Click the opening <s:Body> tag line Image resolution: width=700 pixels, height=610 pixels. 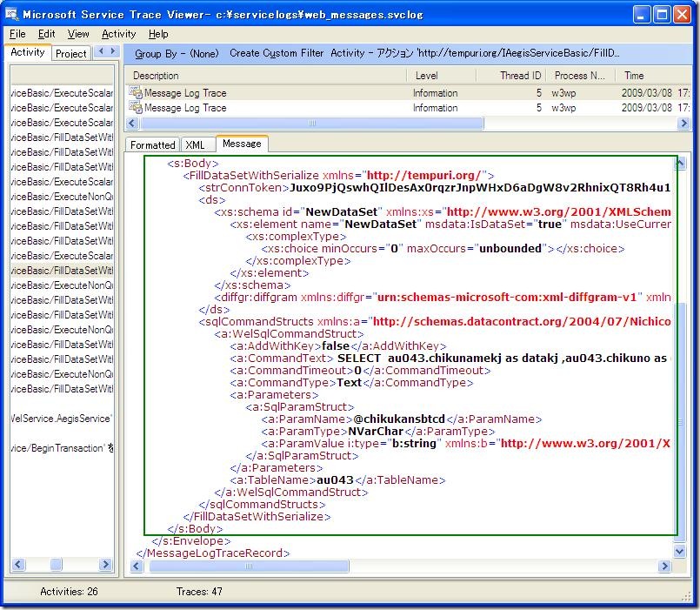tap(193, 163)
